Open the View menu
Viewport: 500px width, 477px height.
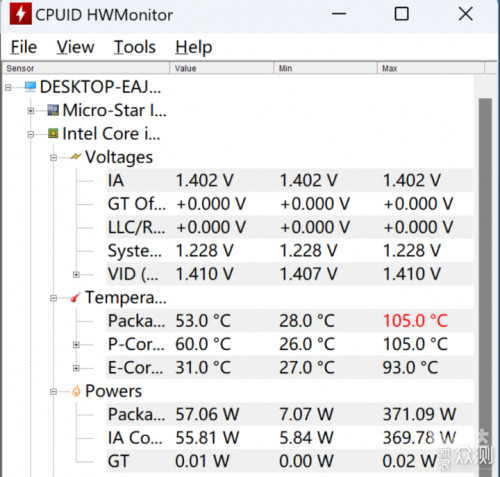coord(75,47)
